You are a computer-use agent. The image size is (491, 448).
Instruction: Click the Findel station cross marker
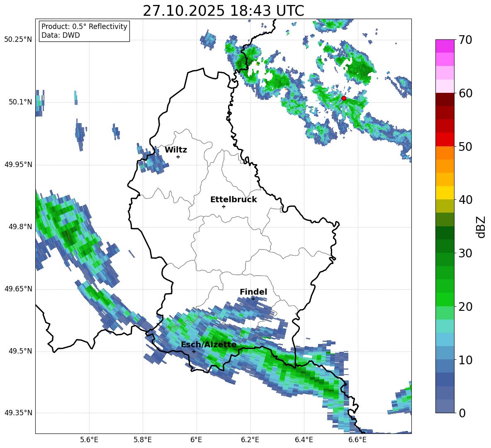pos(253,299)
